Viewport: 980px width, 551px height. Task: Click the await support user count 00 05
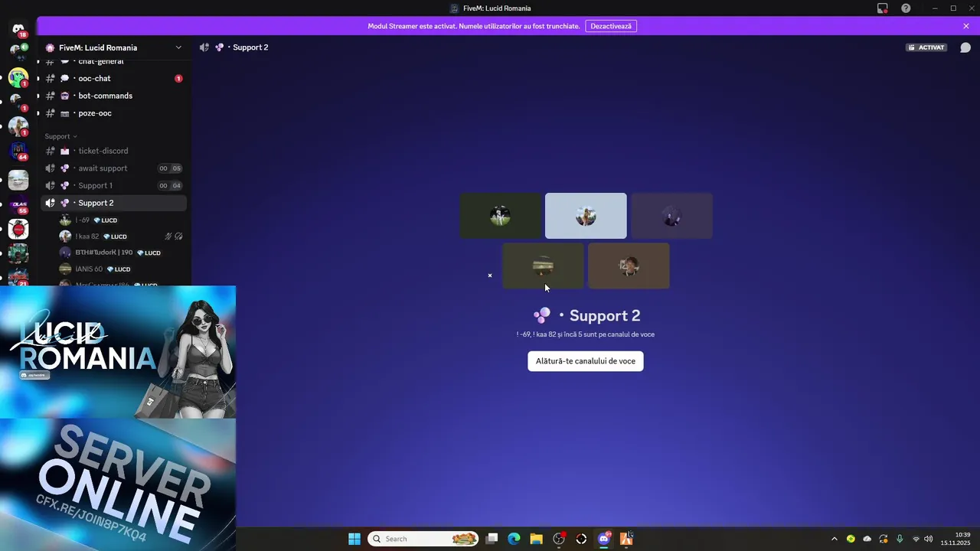tap(170, 168)
